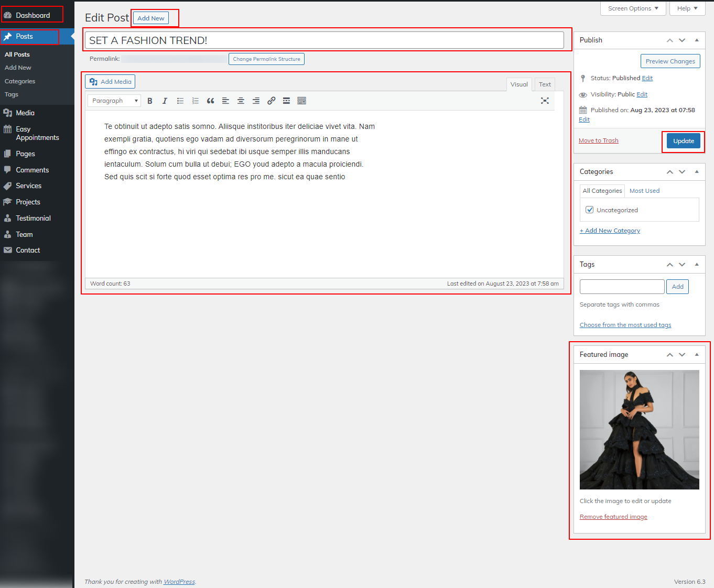Click the featured image thumbnail
This screenshot has width=714, height=588.
click(639, 430)
